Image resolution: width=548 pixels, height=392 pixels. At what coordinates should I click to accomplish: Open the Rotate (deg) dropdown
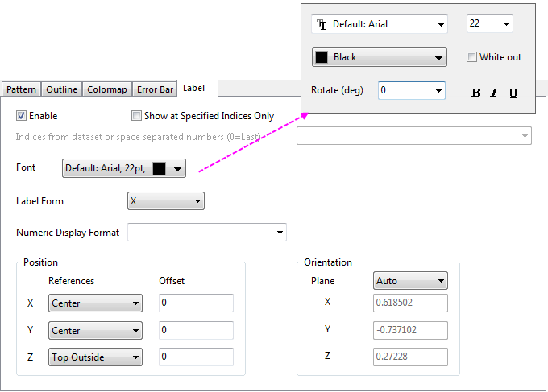[411, 90]
